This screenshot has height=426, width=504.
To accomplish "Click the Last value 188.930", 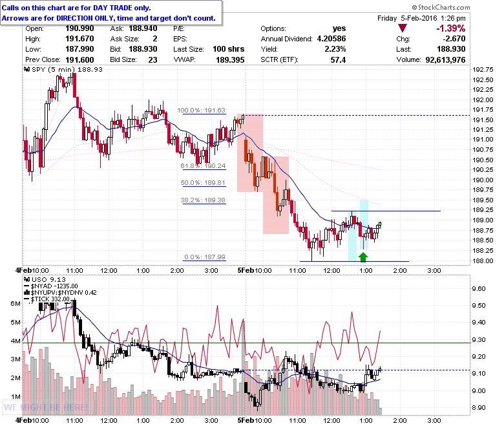I will tap(451, 49).
